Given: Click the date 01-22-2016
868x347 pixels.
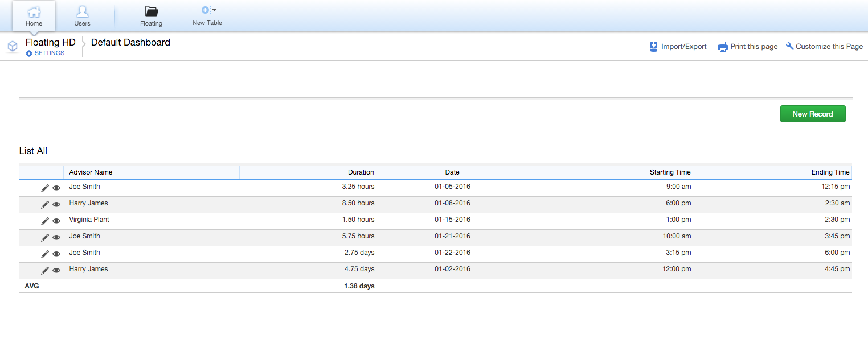Looking at the screenshot, I should (x=452, y=253).
